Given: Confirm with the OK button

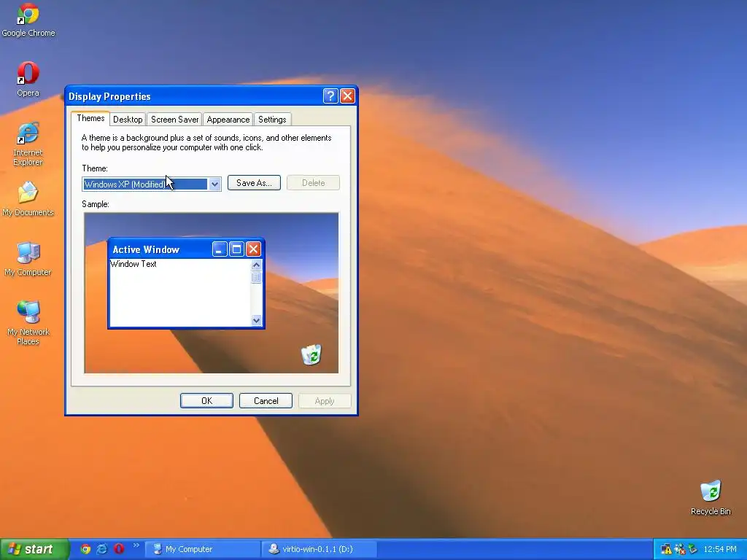Looking at the screenshot, I should (206, 401).
